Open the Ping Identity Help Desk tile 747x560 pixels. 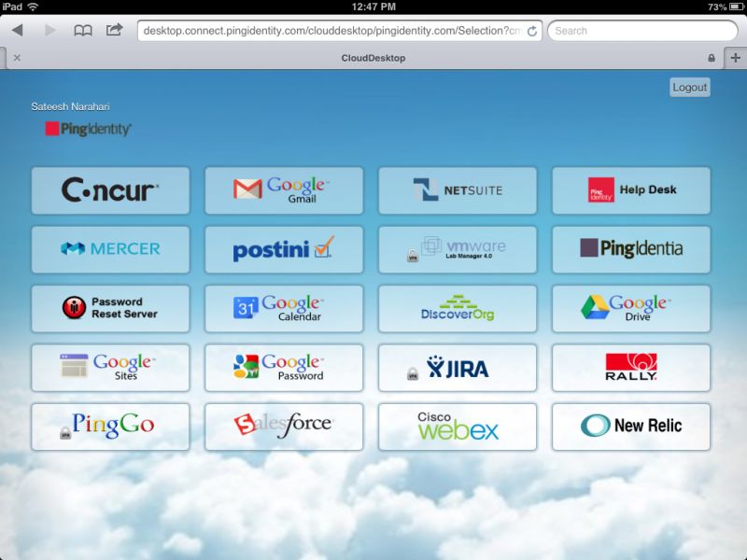(x=631, y=190)
